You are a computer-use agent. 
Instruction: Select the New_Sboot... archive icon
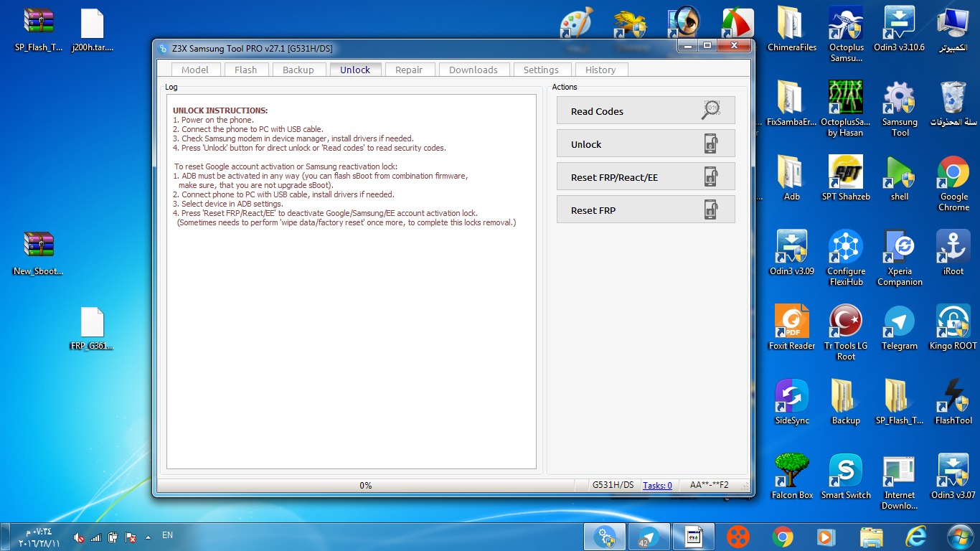[x=39, y=254]
